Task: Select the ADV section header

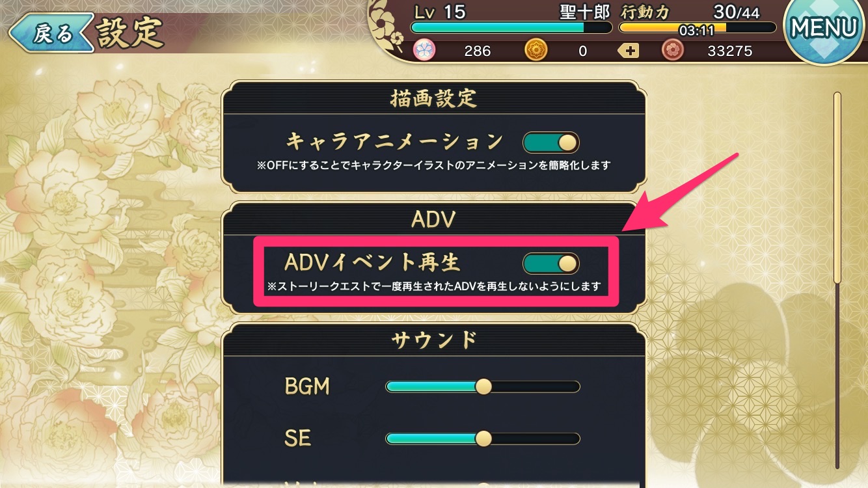Action: click(434, 219)
